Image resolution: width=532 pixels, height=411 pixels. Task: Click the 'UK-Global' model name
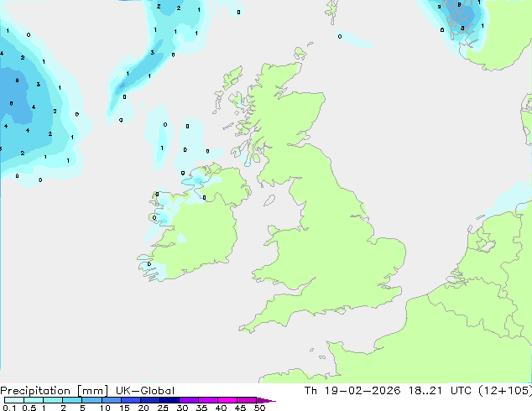(145, 391)
